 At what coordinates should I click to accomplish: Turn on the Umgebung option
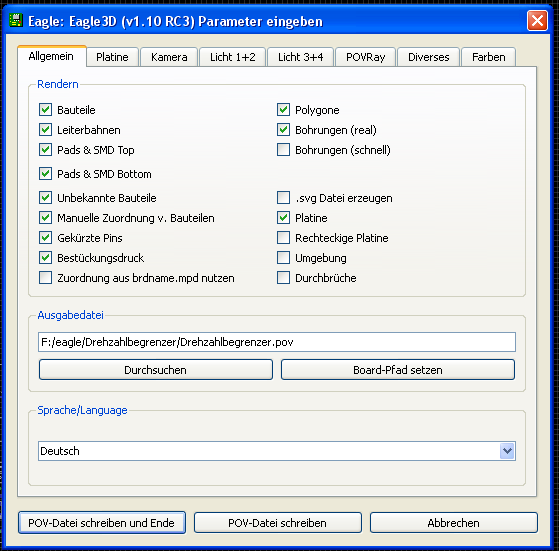pos(283,258)
